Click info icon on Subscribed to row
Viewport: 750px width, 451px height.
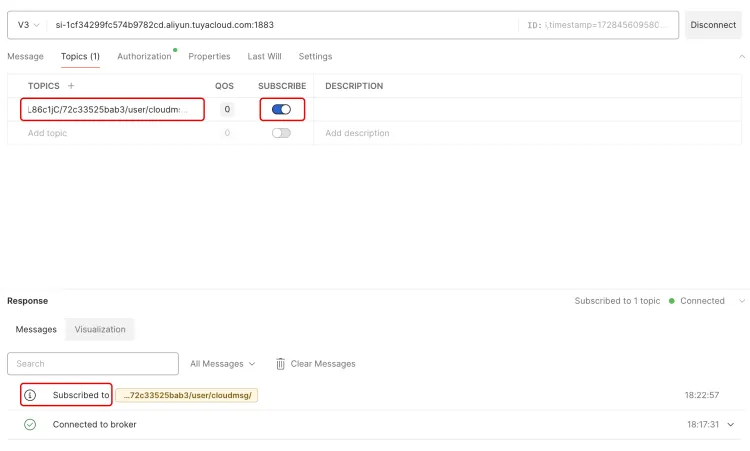pos(30,395)
